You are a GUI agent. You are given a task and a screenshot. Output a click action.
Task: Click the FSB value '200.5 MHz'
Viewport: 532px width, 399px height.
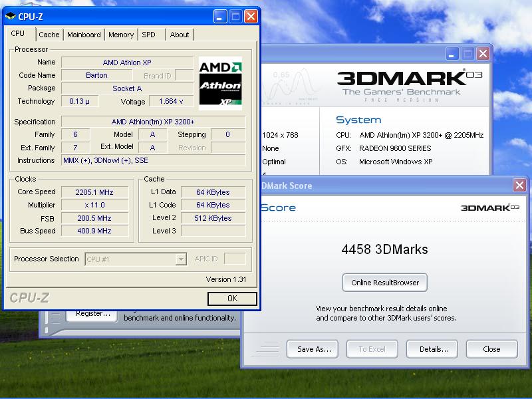(x=94, y=218)
